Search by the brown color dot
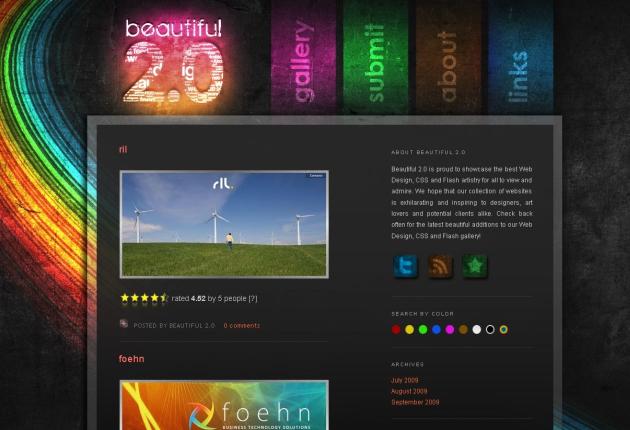 click(x=463, y=330)
